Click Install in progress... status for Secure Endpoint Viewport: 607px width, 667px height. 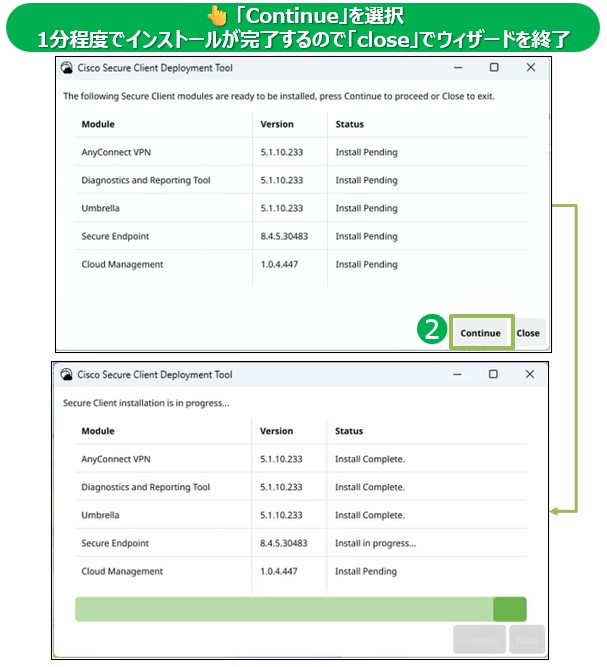pyautogui.click(x=376, y=543)
